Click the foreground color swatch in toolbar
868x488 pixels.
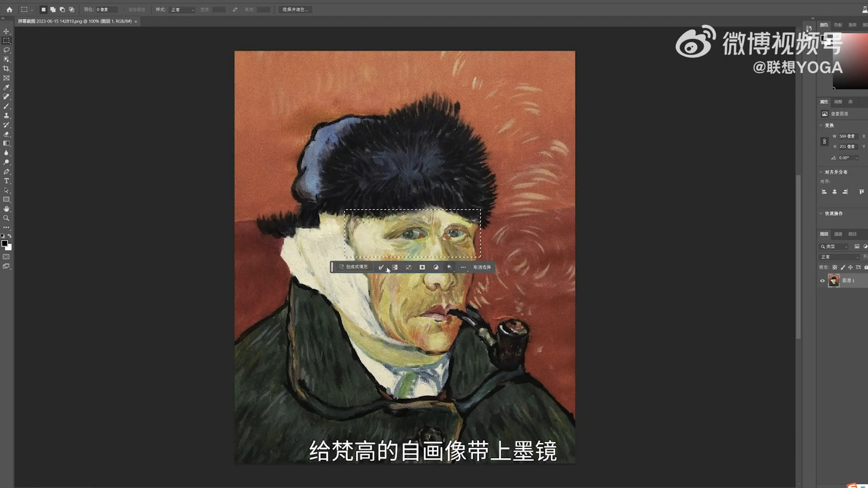click(4, 243)
